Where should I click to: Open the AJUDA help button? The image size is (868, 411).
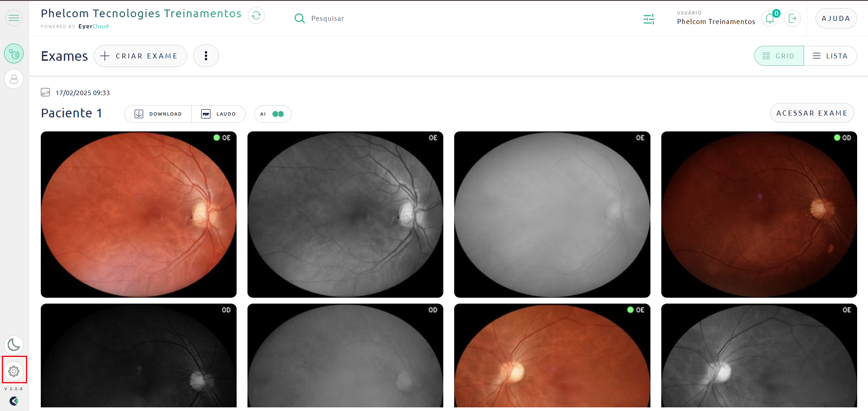point(836,19)
